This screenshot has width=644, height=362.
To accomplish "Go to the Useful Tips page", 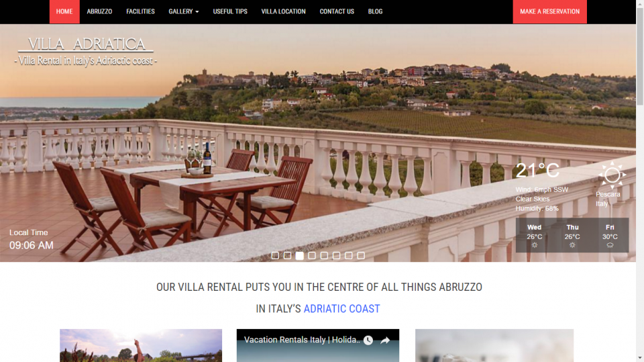I will 230,11.
